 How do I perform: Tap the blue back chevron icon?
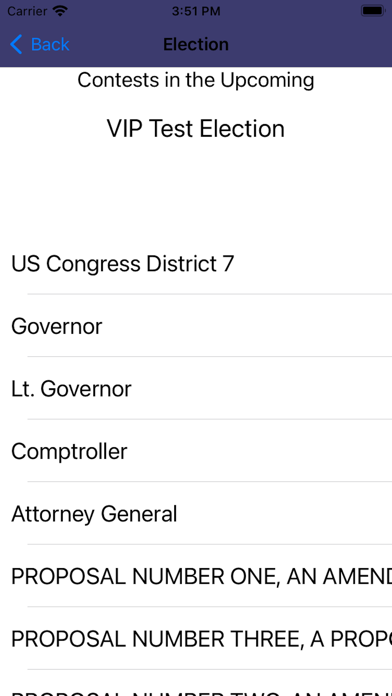(x=16, y=44)
